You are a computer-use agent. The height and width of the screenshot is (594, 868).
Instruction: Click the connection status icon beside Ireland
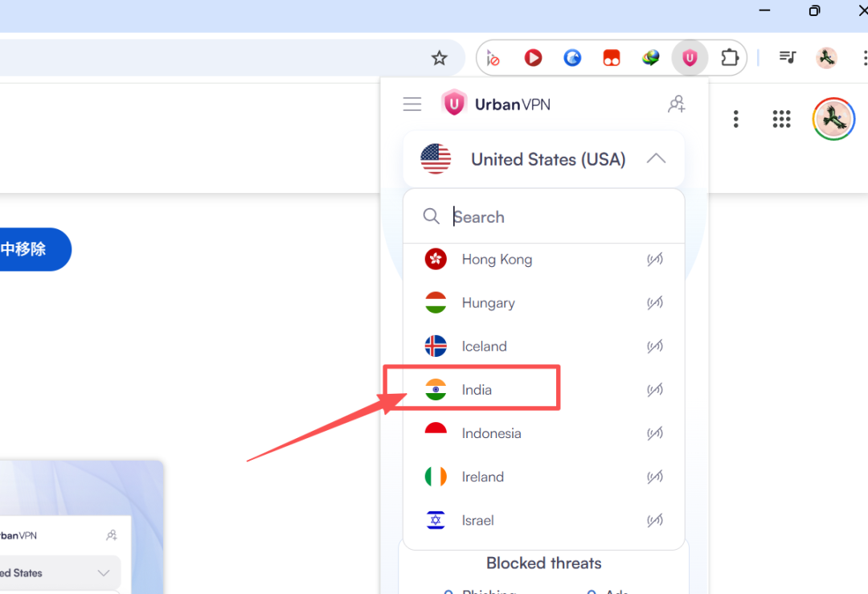pyautogui.click(x=655, y=477)
